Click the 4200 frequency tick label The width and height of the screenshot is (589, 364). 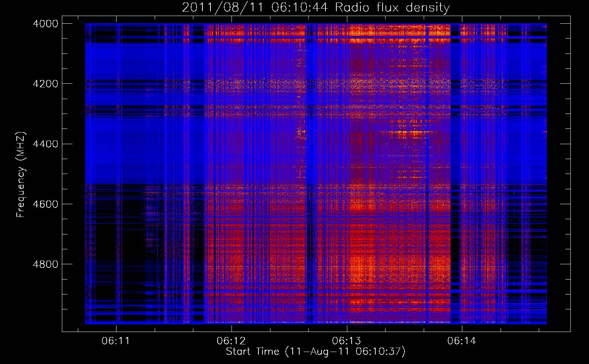pos(46,84)
